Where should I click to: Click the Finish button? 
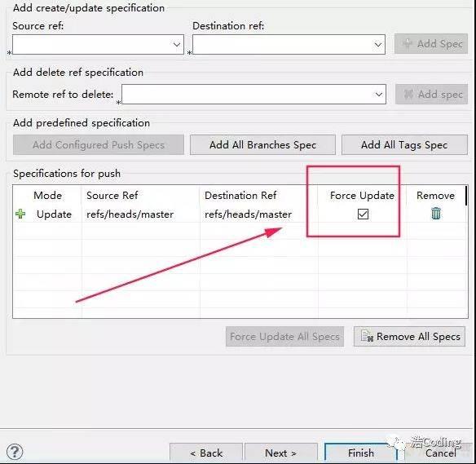click(x=361, y=453)
